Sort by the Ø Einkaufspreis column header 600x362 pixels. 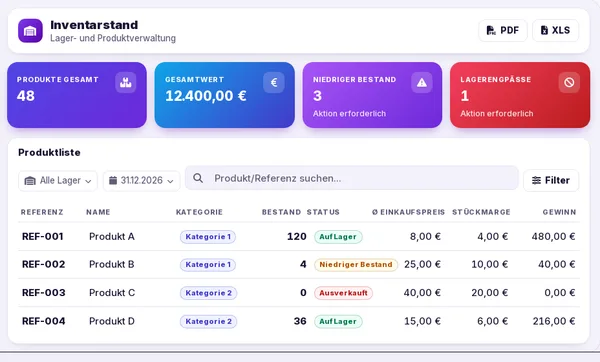point(408,212)
